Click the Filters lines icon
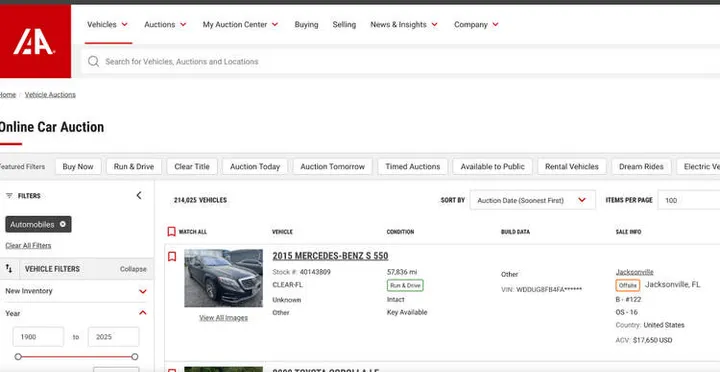 (9, 196)
